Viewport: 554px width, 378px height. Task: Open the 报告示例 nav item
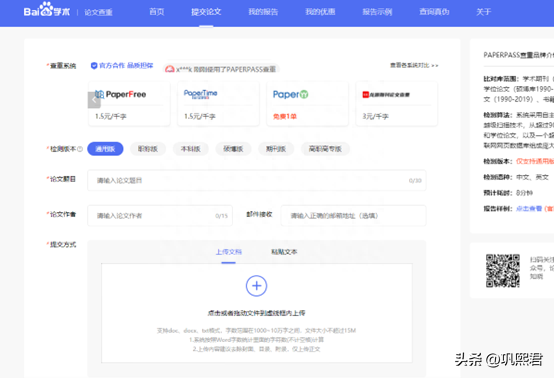click(377, 12)
